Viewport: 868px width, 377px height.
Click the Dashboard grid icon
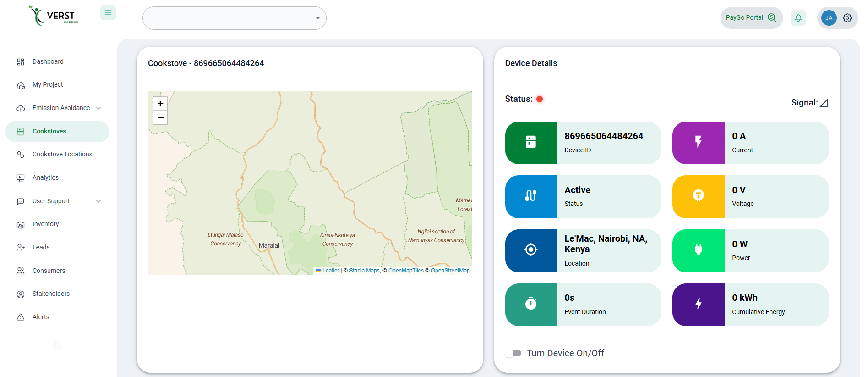tap(21, 62)
